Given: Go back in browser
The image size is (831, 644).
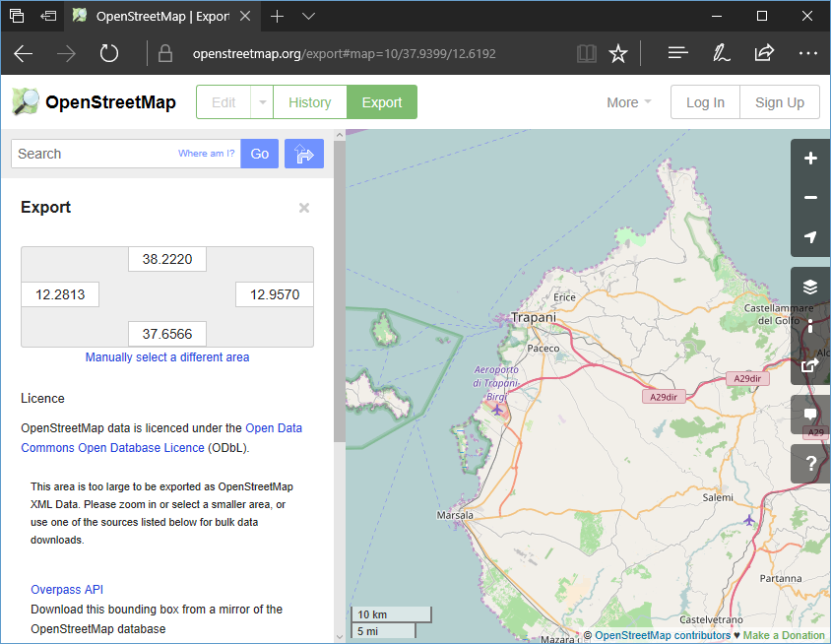Looking at the screenshot, I should (24, 53).
